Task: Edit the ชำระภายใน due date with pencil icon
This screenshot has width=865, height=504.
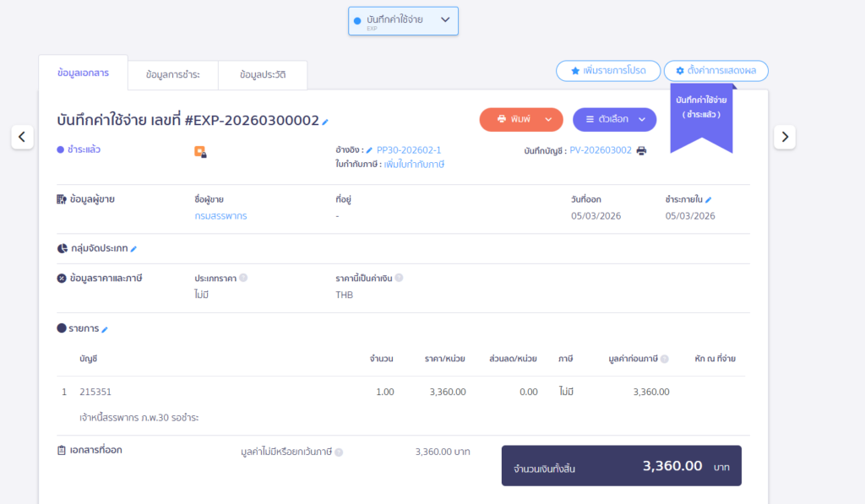Action: tap(709, 200)
